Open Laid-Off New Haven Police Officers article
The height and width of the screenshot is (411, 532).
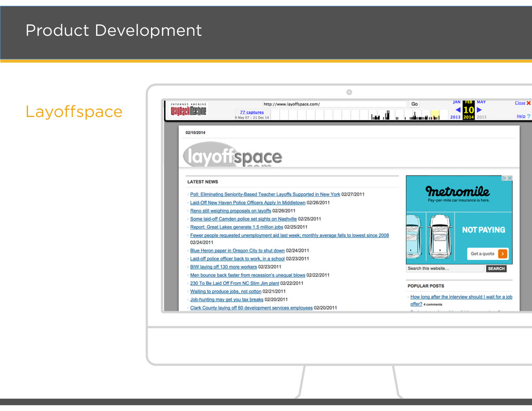(x=248, y=203)
